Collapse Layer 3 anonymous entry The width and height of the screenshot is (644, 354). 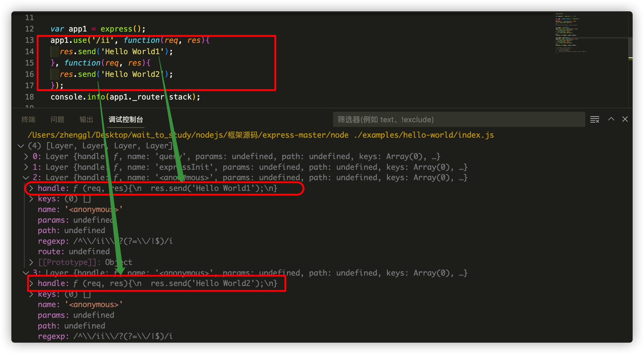click(26, 273)
